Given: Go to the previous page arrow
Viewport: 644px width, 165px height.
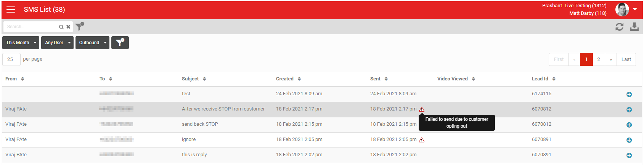Looking at the screenshot, I should pos(574,59).
